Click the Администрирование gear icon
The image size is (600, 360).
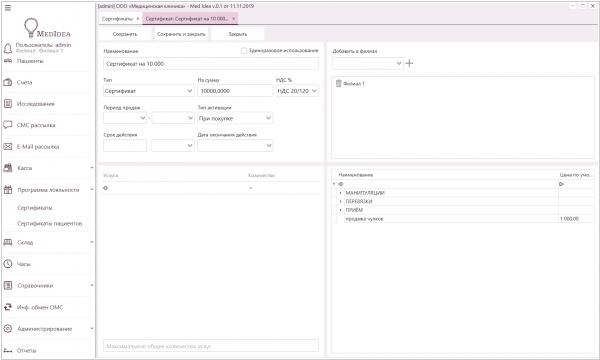(x=8, y=329)
